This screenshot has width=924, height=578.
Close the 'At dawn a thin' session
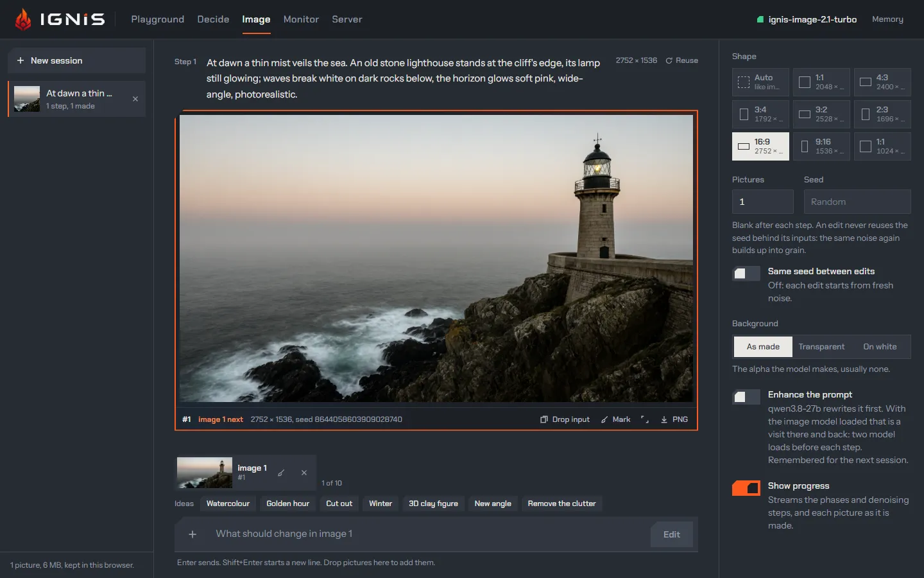tap(135, 99)
